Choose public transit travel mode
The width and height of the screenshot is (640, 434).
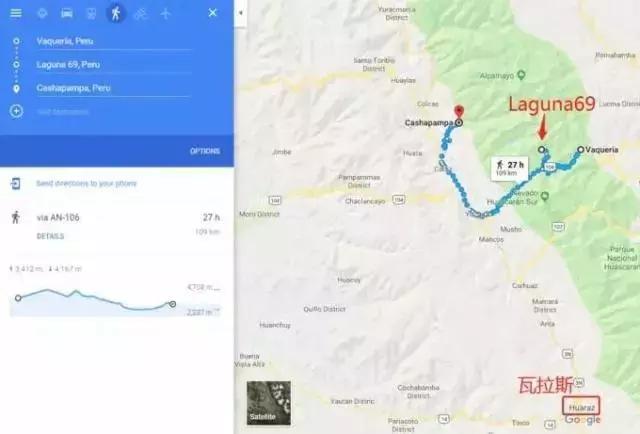(91, 13)
